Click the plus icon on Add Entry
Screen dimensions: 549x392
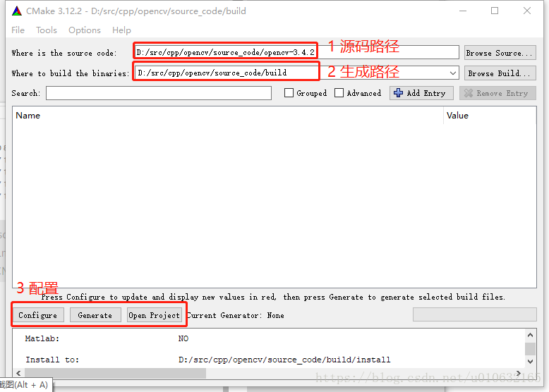point(398,93)
